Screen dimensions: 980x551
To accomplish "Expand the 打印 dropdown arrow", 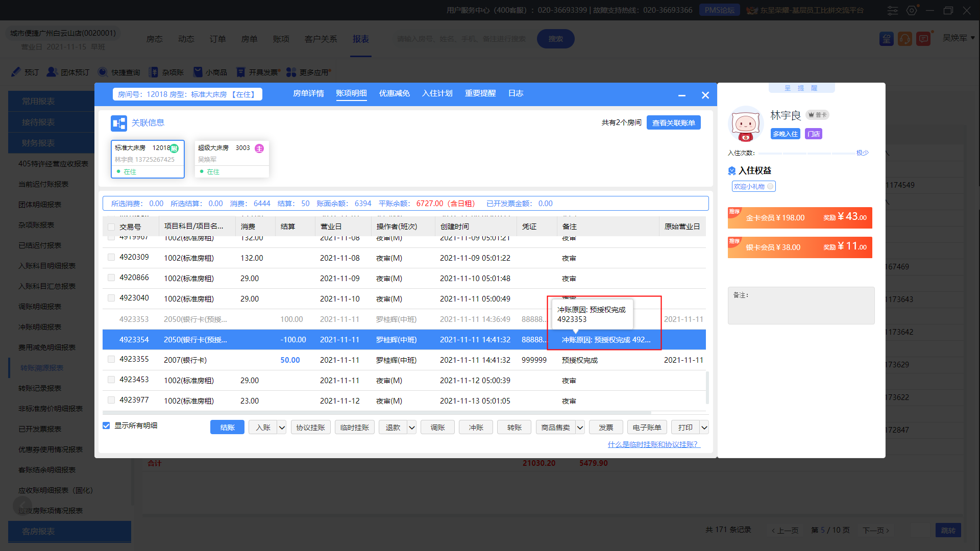I will pos(704,428).
